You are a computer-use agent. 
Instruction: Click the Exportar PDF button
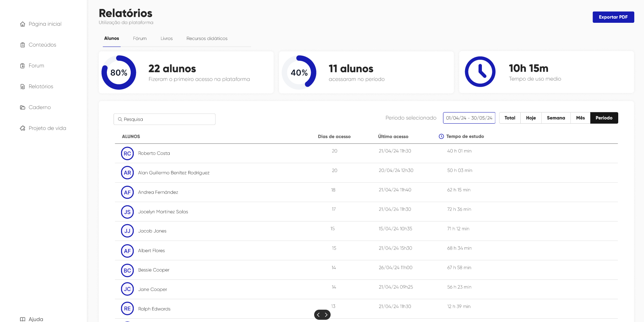[x=613, y=17]
